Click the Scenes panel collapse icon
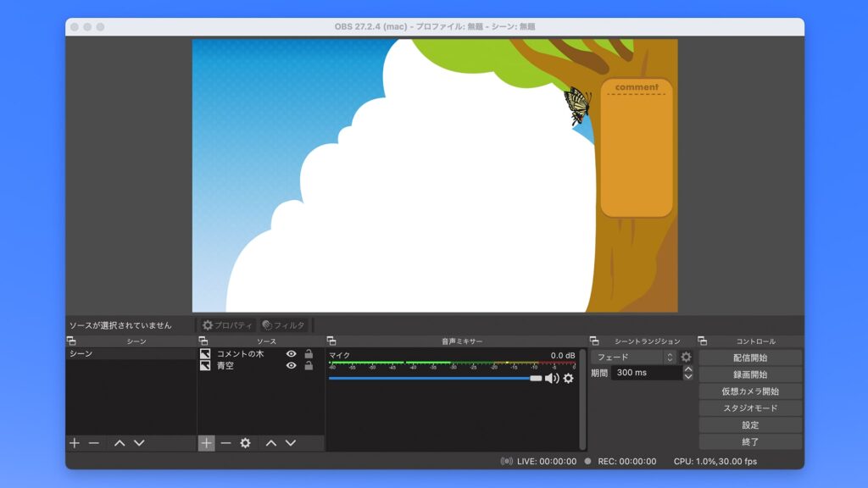This screenshot has width=868, height=488. [x=72, y=341]
